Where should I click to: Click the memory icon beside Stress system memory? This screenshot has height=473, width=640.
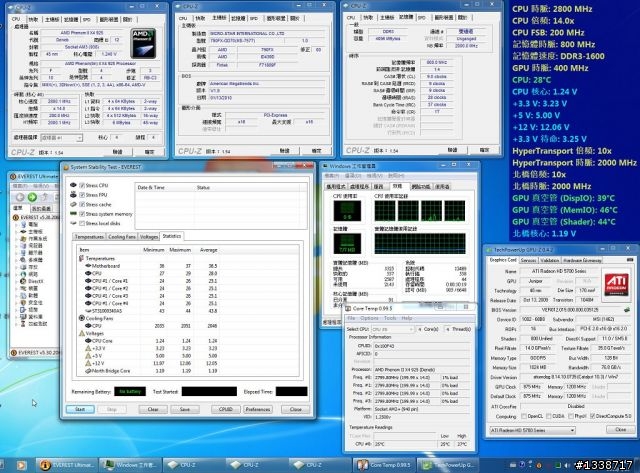click(73, 213)
